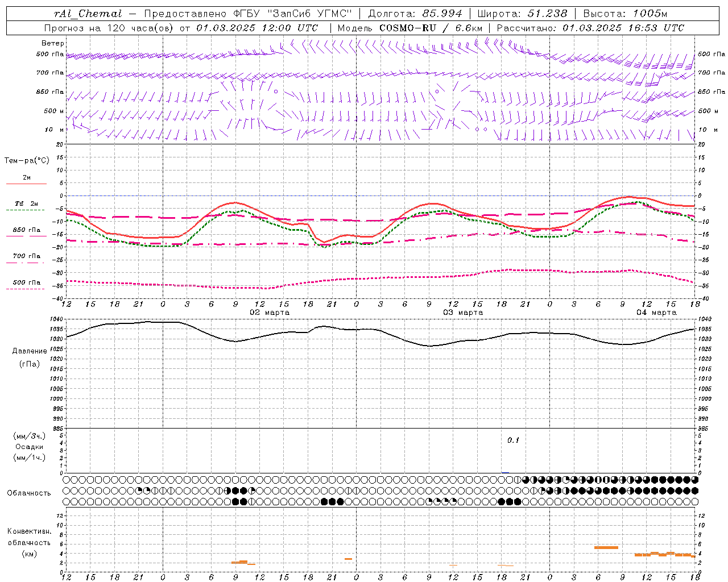Select the 'Широта: 51.238' value
The width and height of the screenshot is (728, 582).
(x=522, y=14)
